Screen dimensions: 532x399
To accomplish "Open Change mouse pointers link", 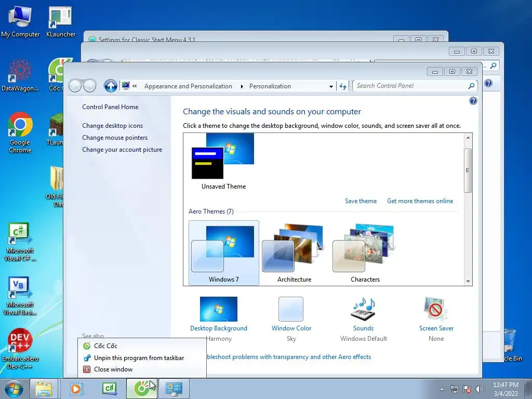I will [x=115, y=137].
